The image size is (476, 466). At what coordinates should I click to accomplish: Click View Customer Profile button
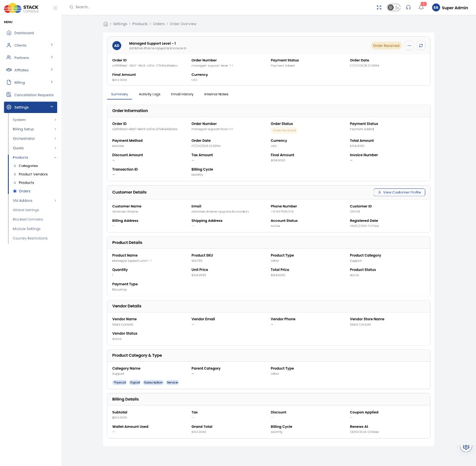pos(399,192)
